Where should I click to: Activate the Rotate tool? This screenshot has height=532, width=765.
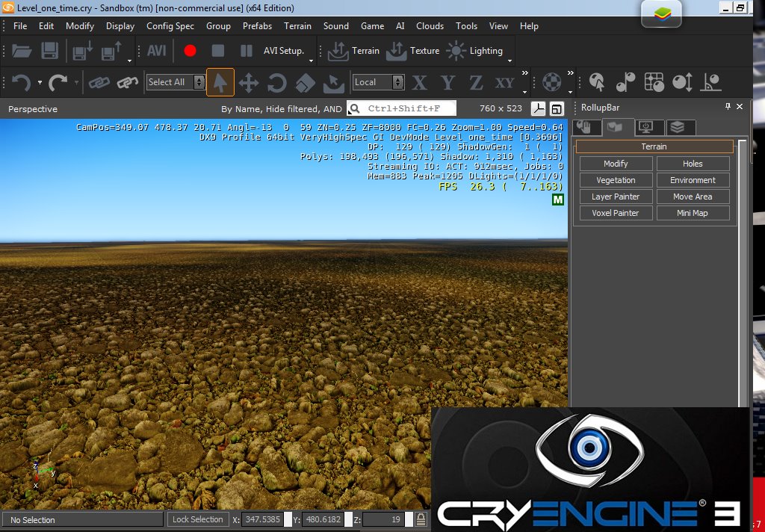pyautogui.click(x=276, y=82)
